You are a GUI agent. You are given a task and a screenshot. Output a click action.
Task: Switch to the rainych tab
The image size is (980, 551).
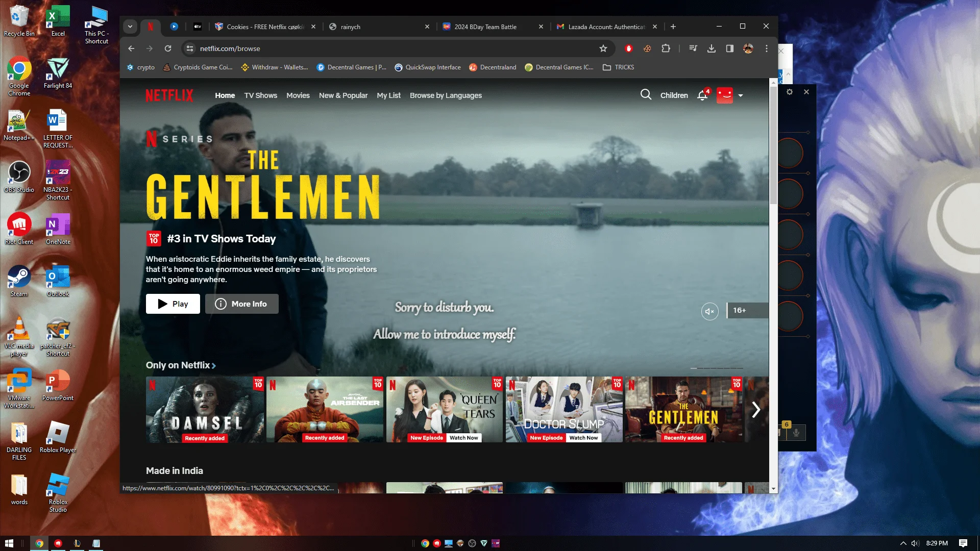pos(380,27)
